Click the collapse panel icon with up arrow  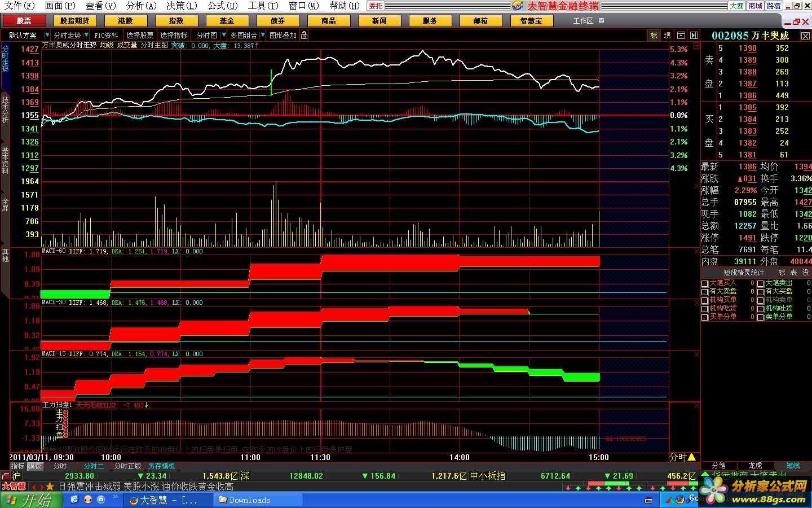[x=681, y=35]
